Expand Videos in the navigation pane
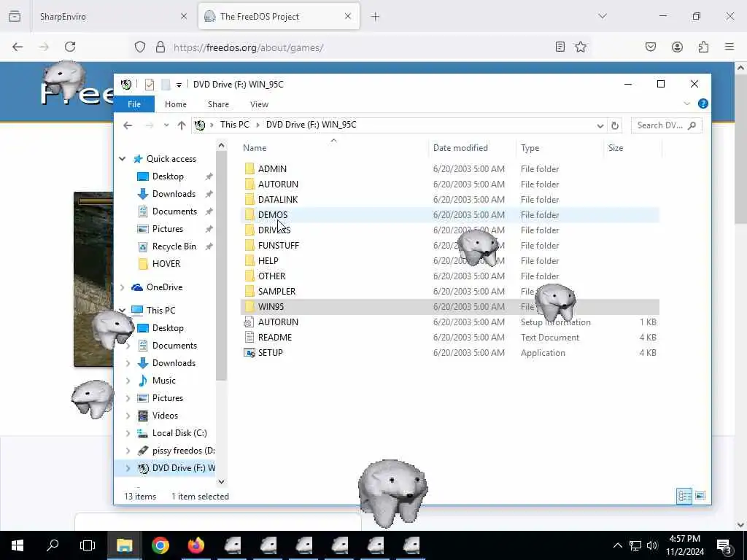747x560 pixels. pos(128,416)
